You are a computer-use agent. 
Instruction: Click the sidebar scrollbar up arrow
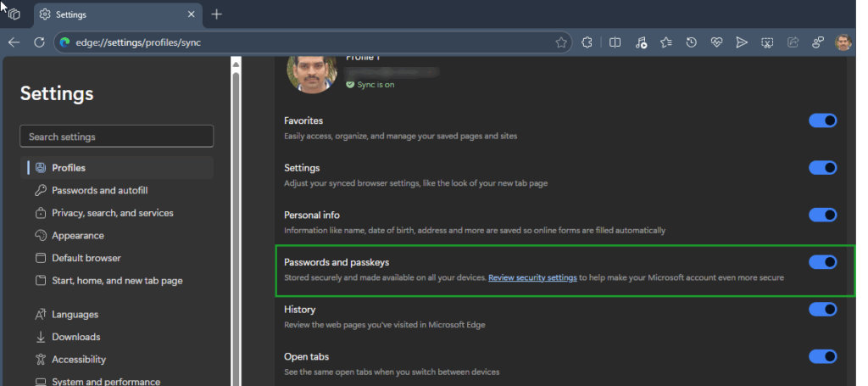pyautogui.click(x=236, y=64)
